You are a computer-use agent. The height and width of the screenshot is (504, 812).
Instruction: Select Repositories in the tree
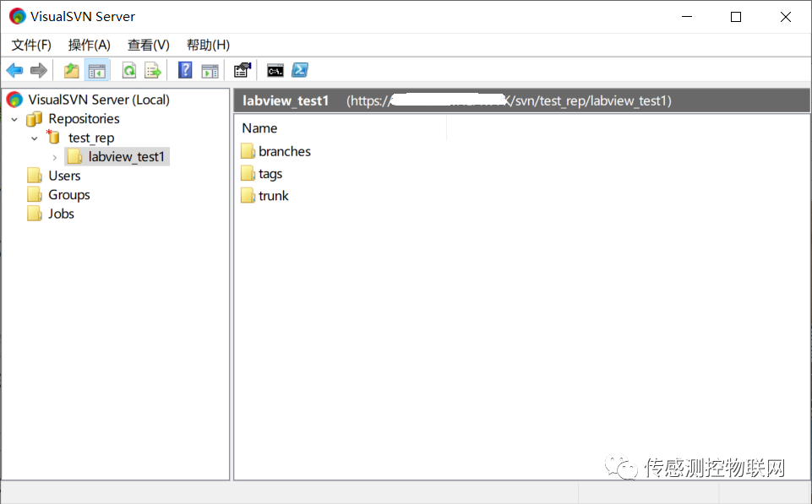pos(84,118)
